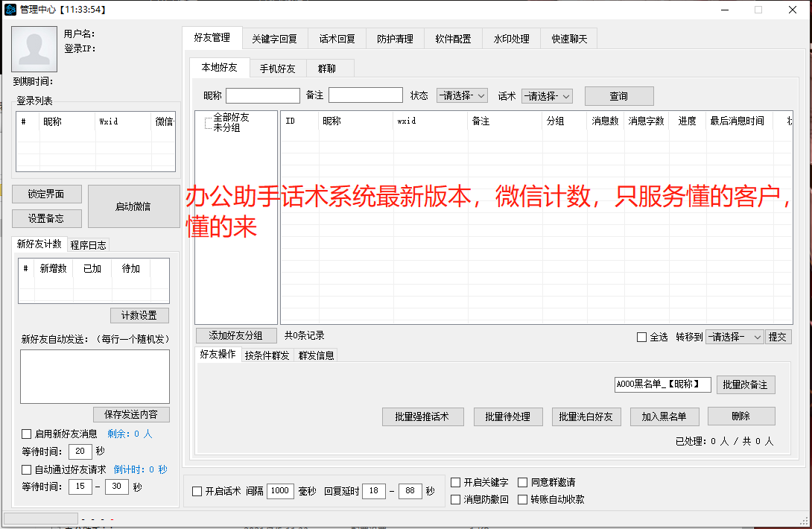
Task: Focus the 新好友自动发送 text area
Action: click(x=95, y=377)
